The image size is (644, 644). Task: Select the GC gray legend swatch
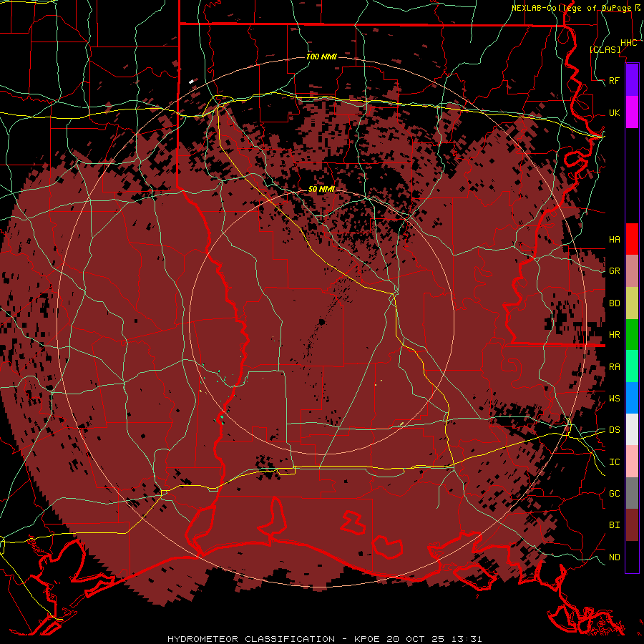coord(632,493)
